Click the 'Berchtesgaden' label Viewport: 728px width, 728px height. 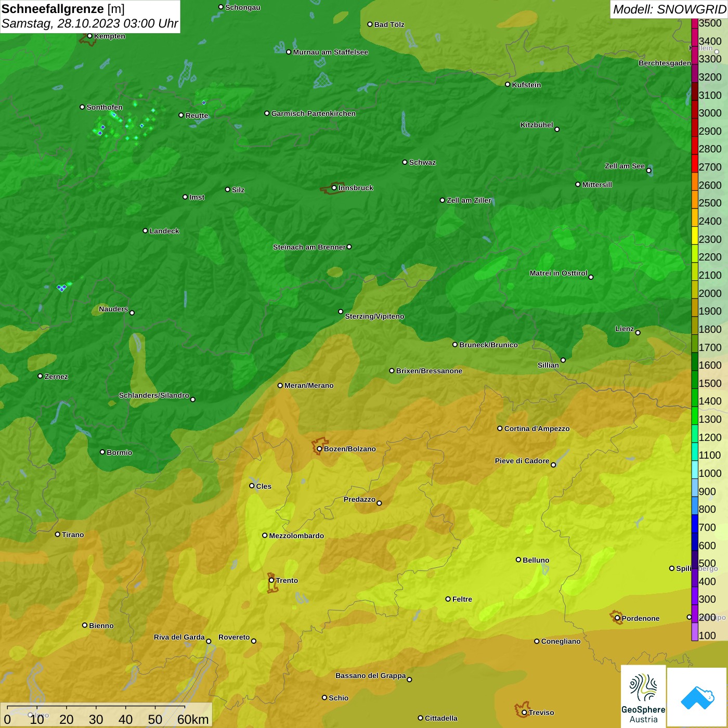665,63
